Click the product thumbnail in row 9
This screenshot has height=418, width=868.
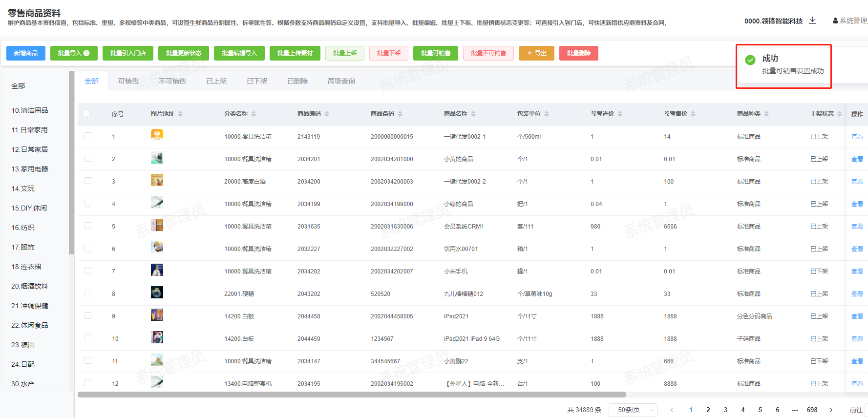tap(157, 315)
